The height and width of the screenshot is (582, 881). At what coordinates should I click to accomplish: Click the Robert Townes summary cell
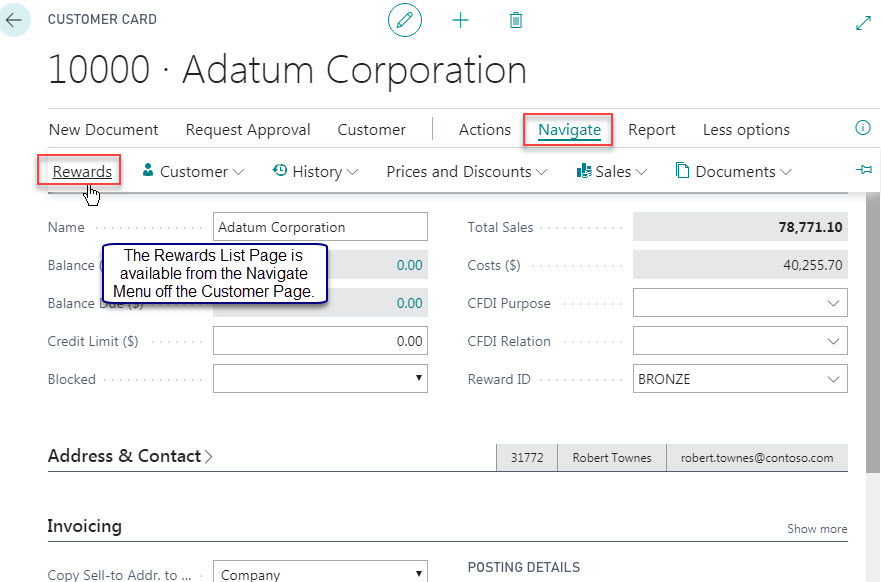click(x=612, y=458)
